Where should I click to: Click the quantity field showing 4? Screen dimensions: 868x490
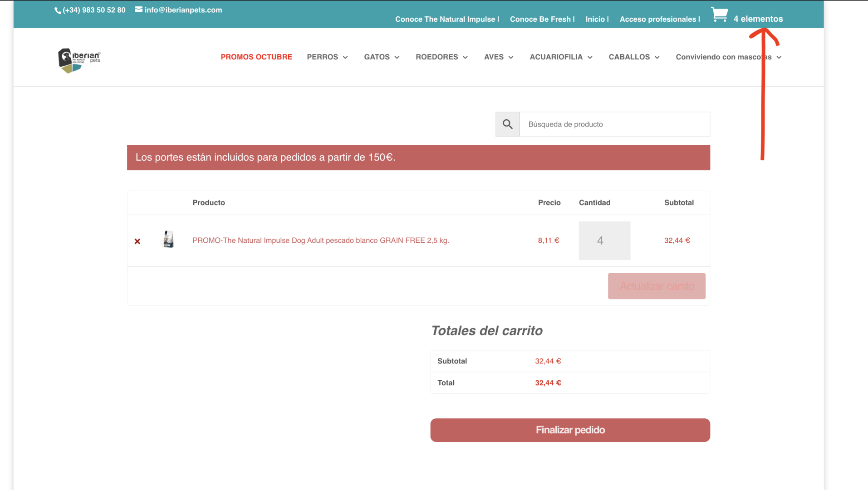click(x=604, y=240)
